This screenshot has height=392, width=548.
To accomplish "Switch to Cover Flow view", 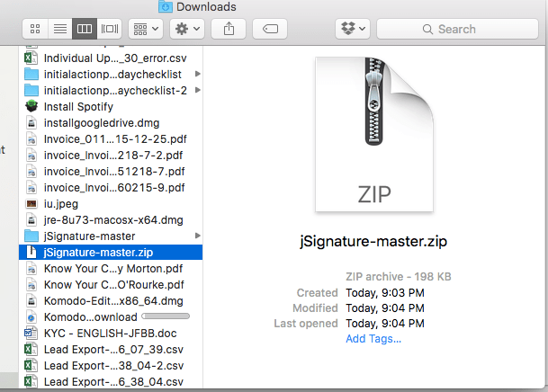I will 110,29.
